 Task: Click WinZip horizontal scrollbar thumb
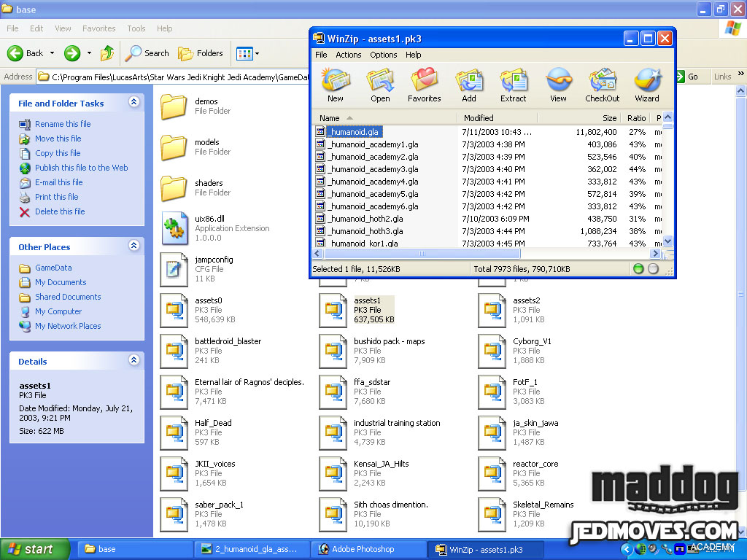click(x=422, y=253)
